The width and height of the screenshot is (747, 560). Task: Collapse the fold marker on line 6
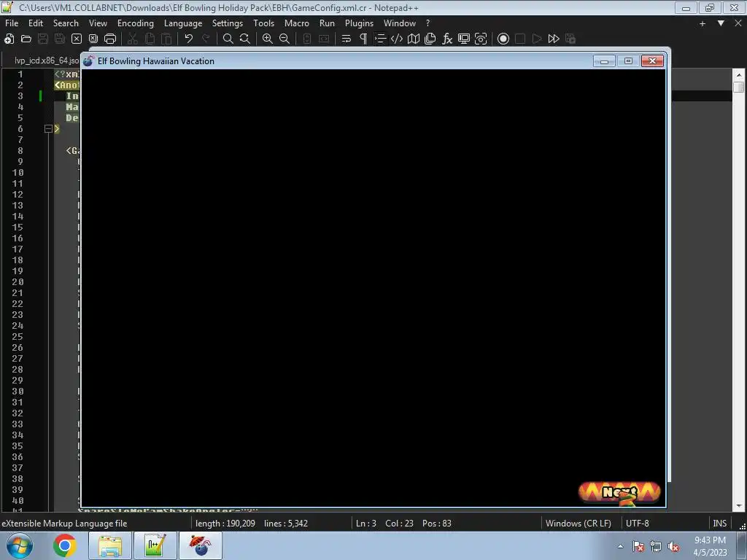(48, 128)
